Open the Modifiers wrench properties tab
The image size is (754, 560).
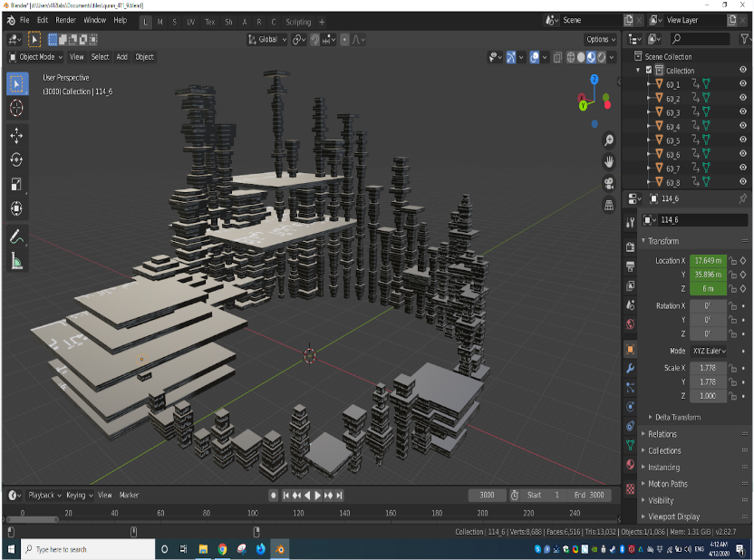point(630,369)
